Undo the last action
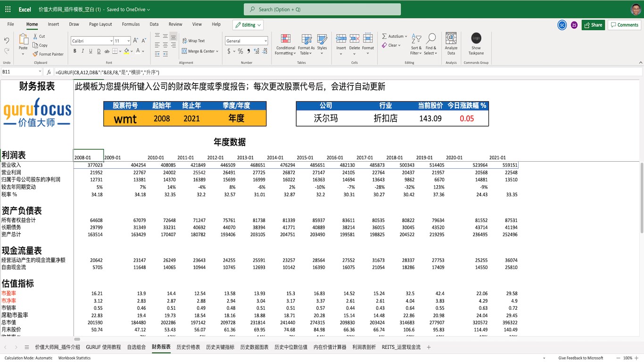The width and height of the screenshot is (644, 362). coord(7,41)
